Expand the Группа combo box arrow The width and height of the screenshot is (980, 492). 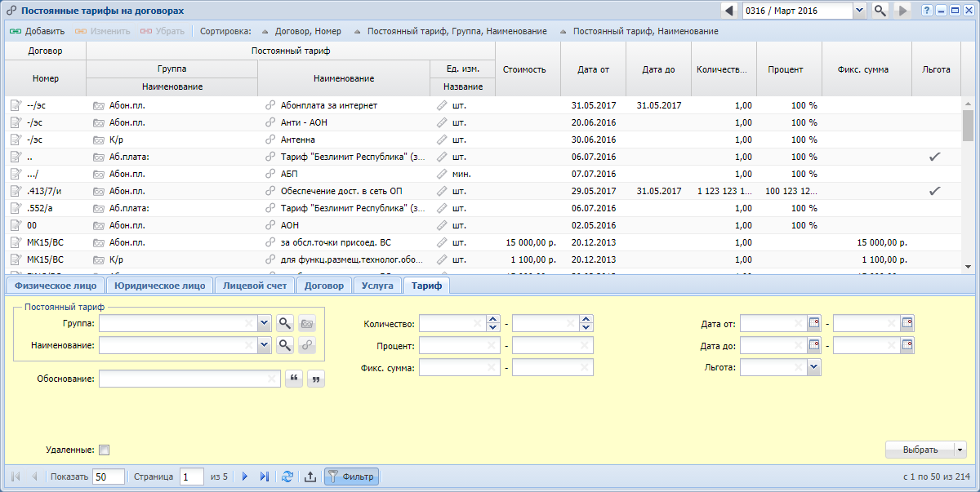click(x=264, y=324)
